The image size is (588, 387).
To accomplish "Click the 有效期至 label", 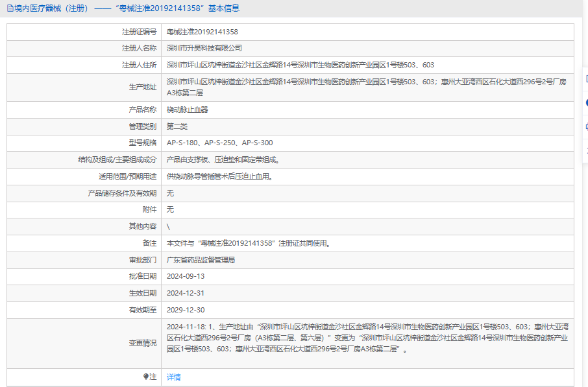I will [143, 310].
